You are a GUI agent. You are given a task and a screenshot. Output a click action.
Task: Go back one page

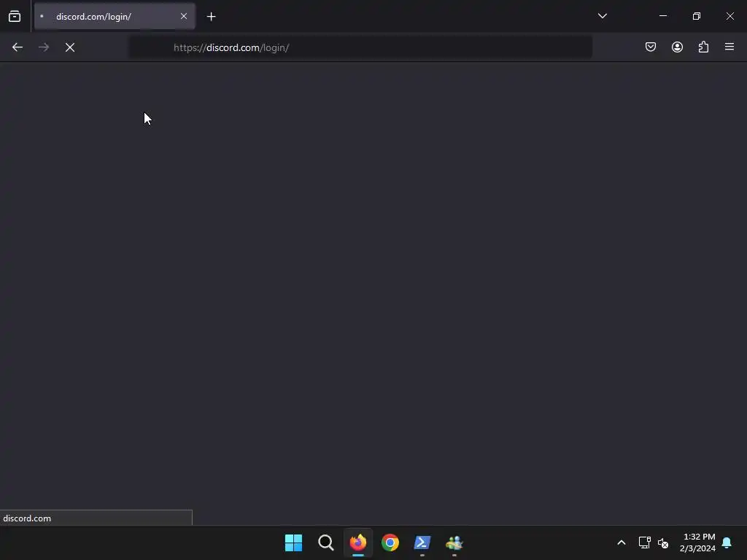18,47
